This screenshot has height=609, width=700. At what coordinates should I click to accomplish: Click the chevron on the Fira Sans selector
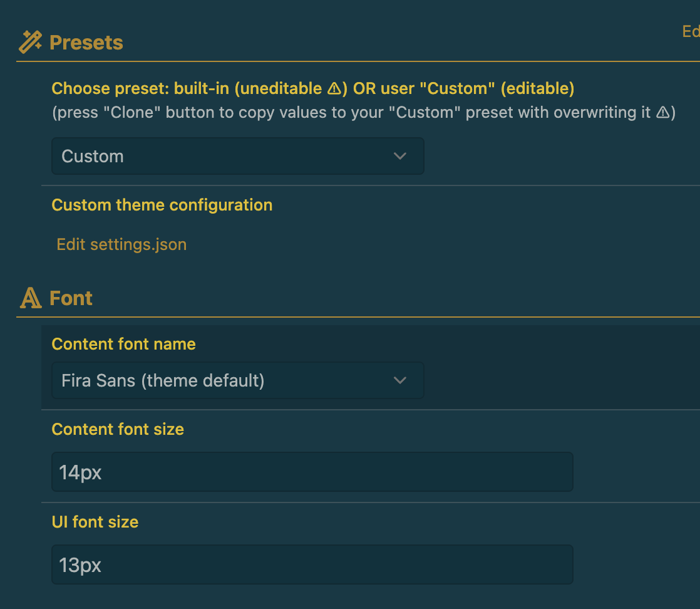tap(400, 380)
